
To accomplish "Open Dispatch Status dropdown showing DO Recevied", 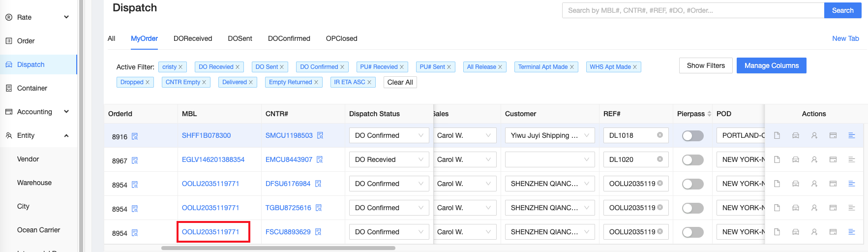I will [x=389, y=159].
